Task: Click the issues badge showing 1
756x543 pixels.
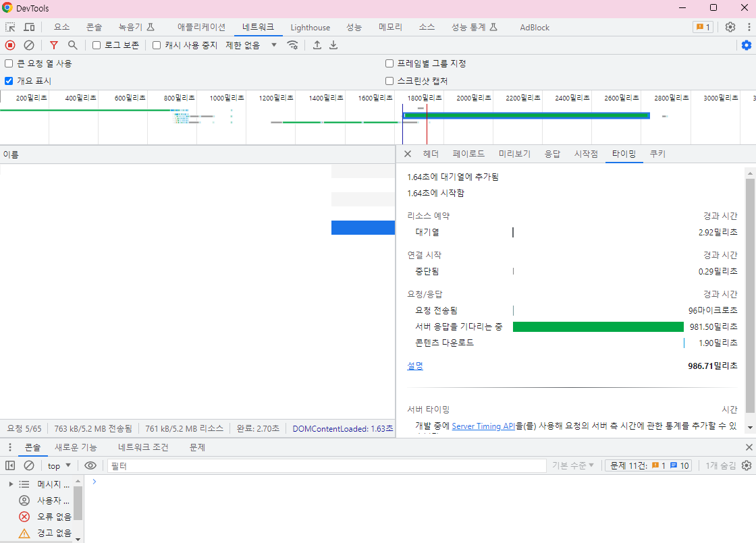Action: pos(703,27)
